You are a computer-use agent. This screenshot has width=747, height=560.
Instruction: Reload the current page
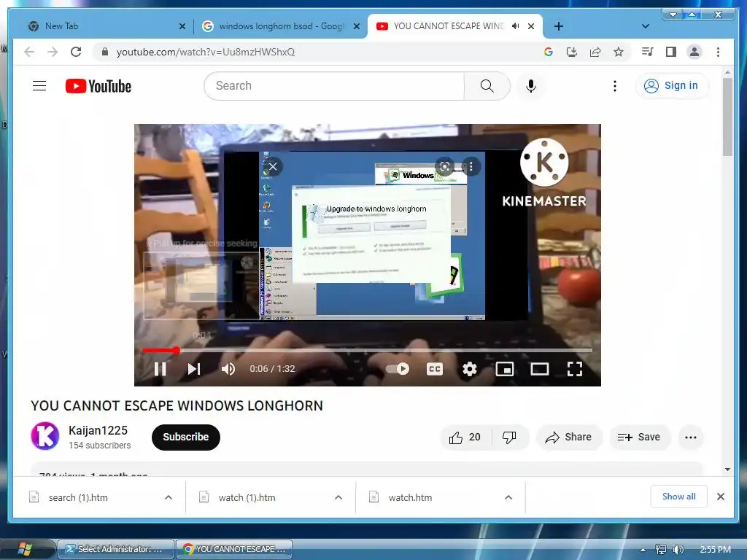[76, 52]
